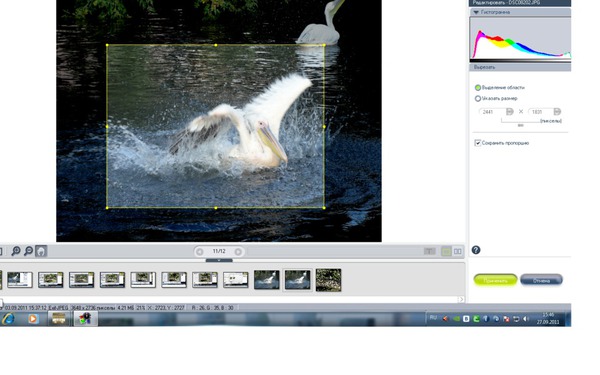Click the zoom in magnifier icon
The image size is (600, 375).
click(16, 251)
